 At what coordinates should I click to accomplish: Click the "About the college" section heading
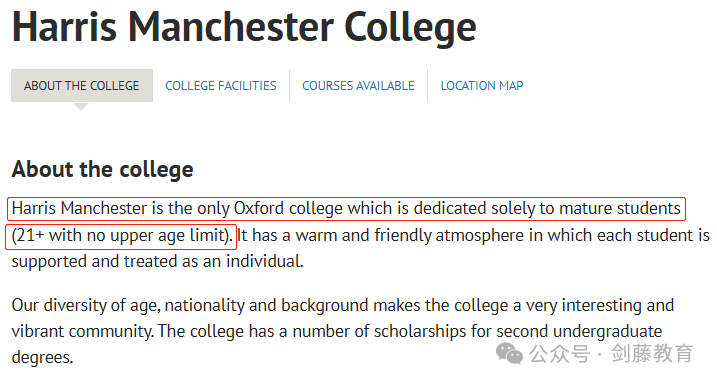click(x=103, y=170)
